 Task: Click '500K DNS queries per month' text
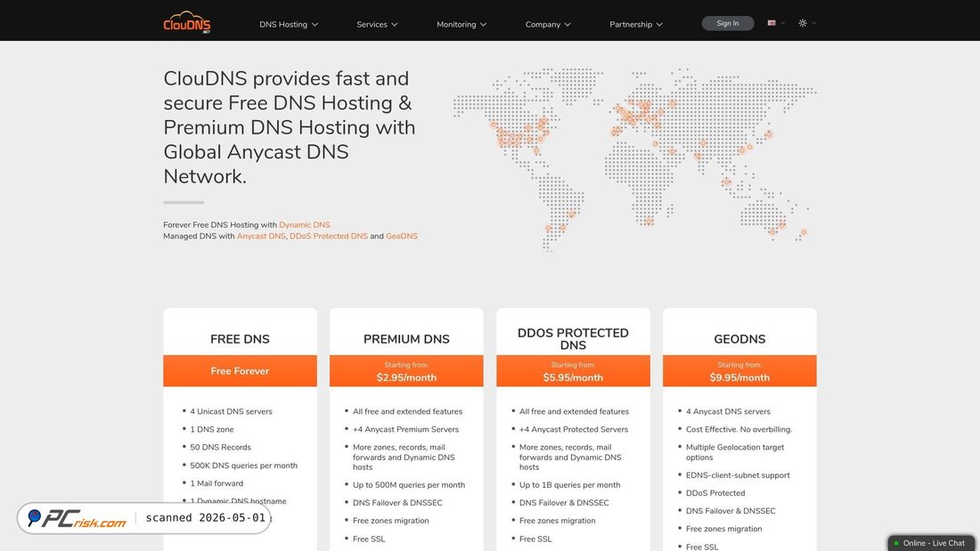244,466
